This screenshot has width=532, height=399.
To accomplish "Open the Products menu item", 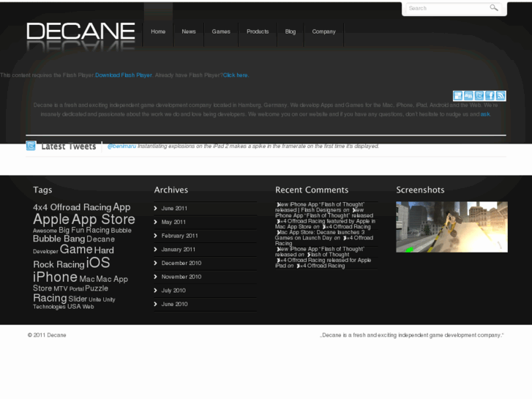I will (x=258, y=31).
